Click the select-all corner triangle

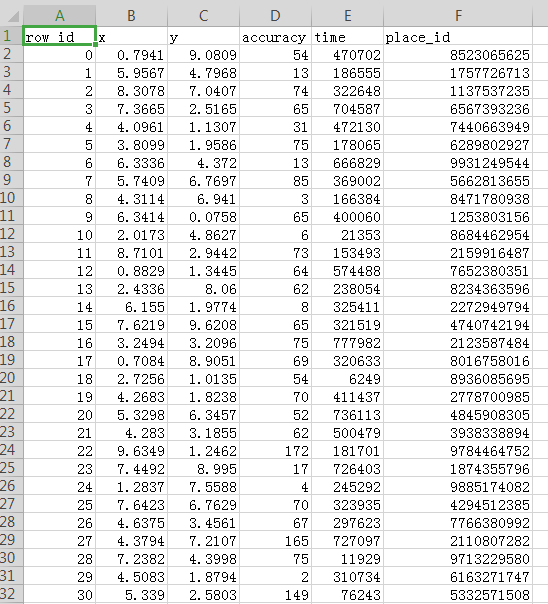tap(13, 16)
